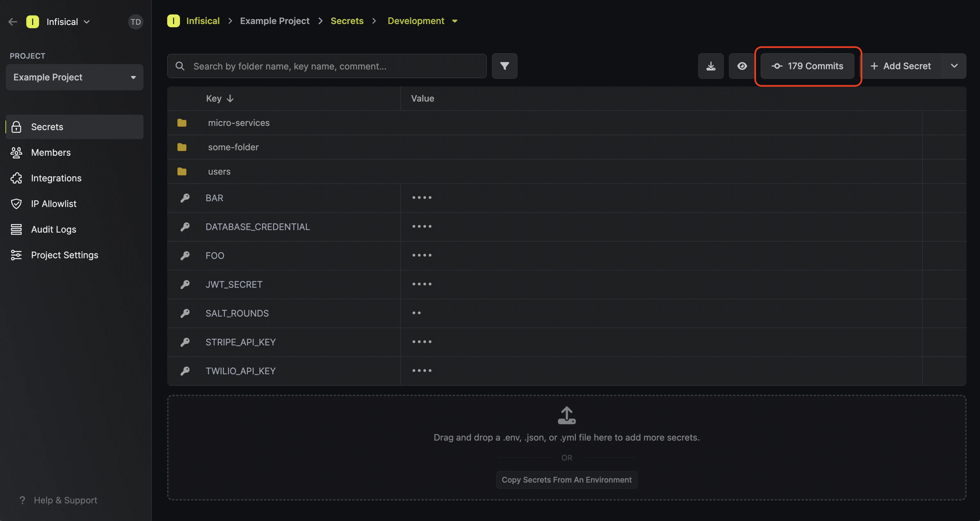Click the upload icon in the drop zone
The image size is (980, 521).
[567, 415]
